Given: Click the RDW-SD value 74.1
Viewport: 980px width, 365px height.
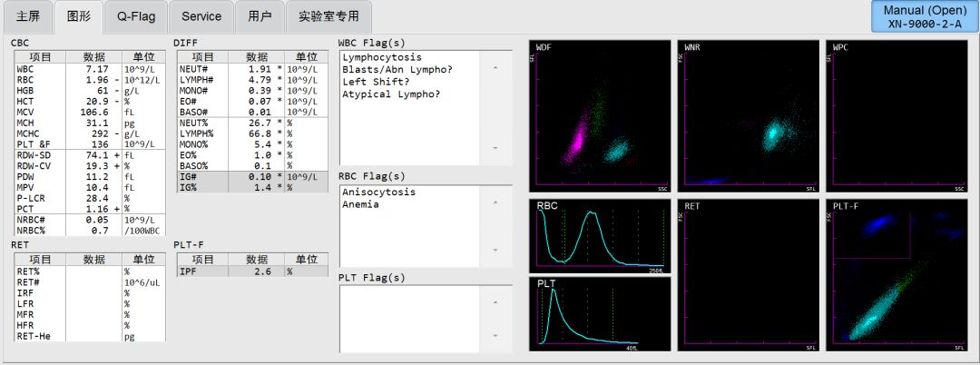Looking at the screenshot, I should (x=98, y=155).
